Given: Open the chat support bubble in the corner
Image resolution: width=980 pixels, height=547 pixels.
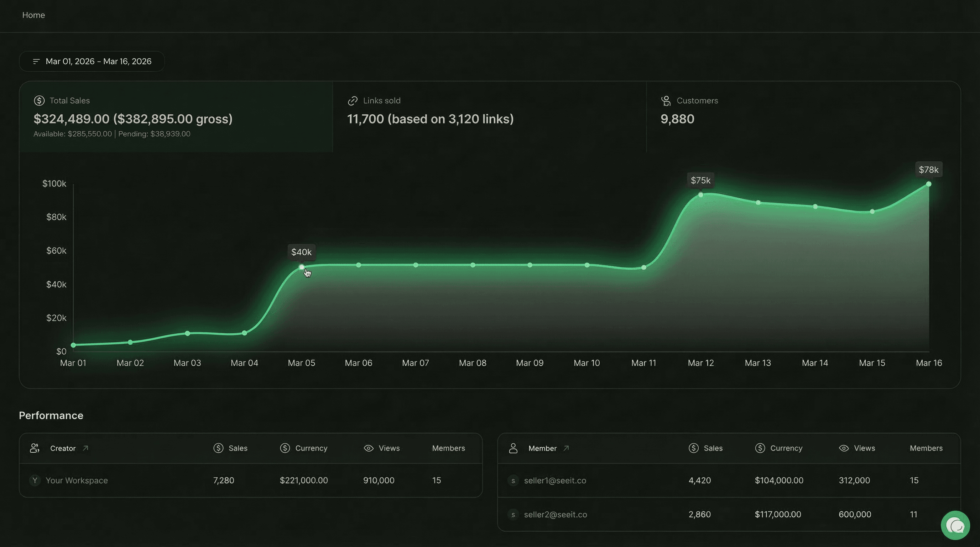Looking at the screenshot, I should pos(955,525).
